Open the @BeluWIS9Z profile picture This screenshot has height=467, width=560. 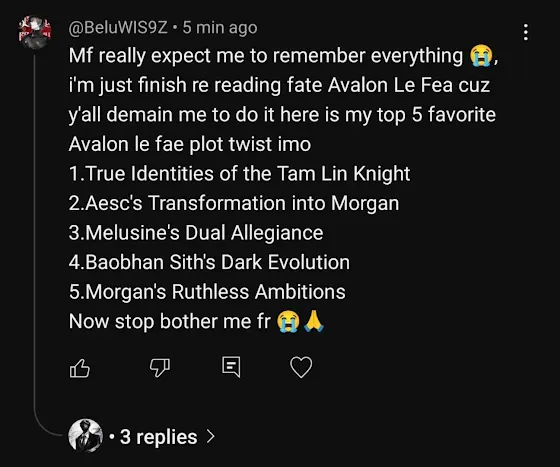click(35, 32)
